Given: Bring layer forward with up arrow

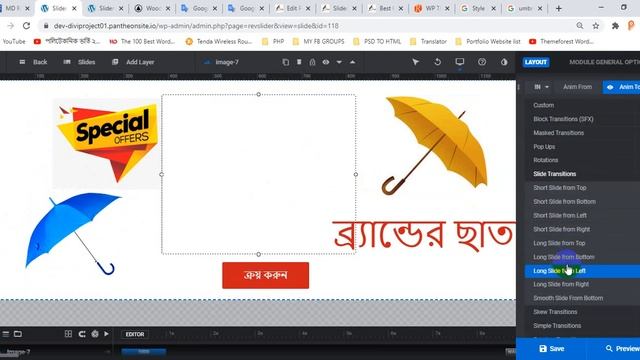Looking at the screenshot, I should [353, 62].
